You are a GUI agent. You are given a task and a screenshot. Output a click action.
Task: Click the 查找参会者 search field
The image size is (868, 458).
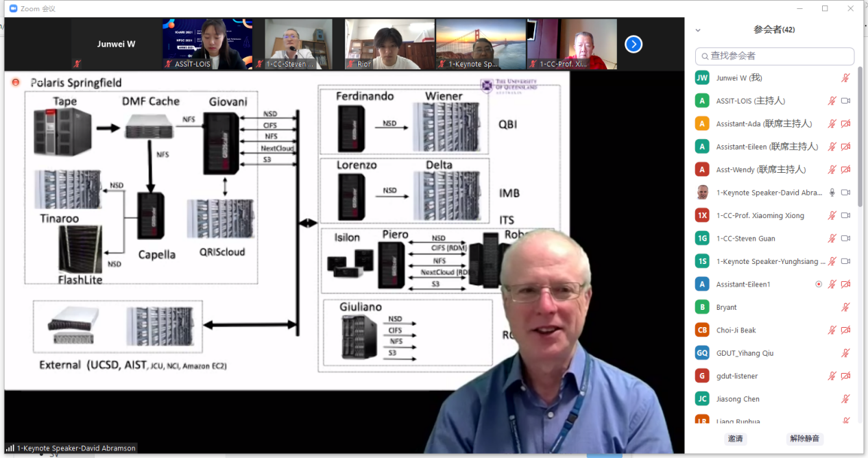click(775, 56)
